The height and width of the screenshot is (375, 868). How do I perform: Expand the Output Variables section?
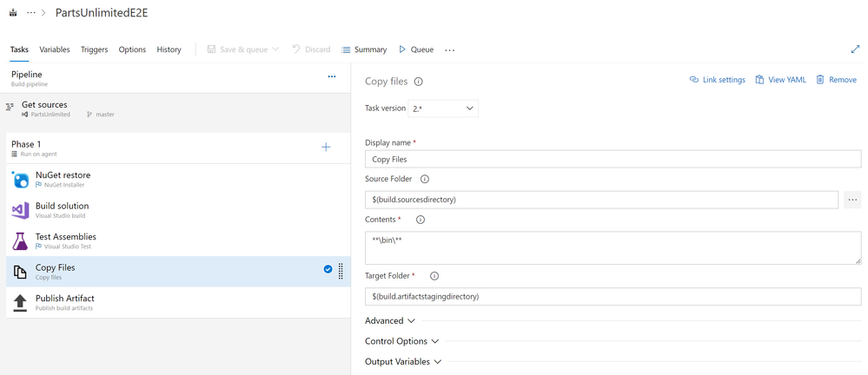click(x=403, y=362)
